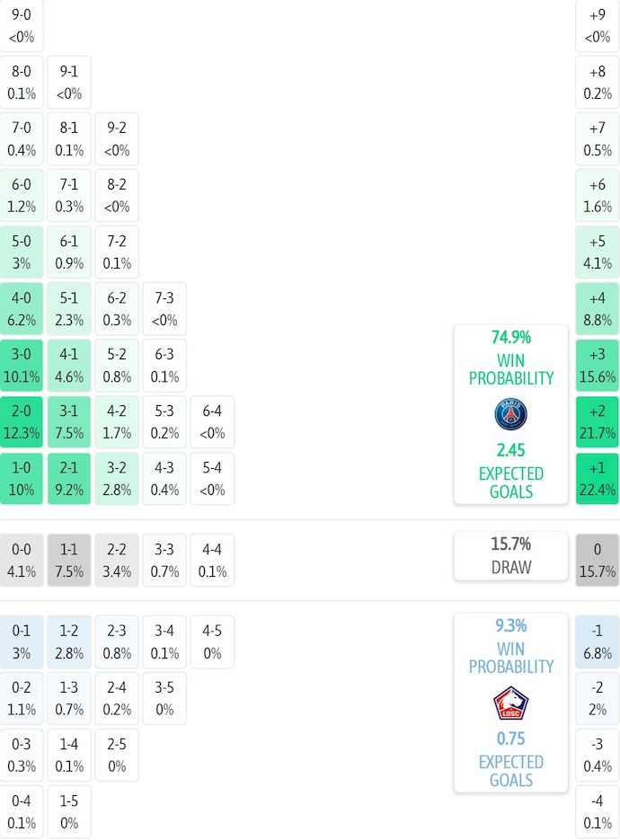Screen dimensions: 620x840
Task: Select the 1-1 draw scoreline cell
Action: click(69, 561)
